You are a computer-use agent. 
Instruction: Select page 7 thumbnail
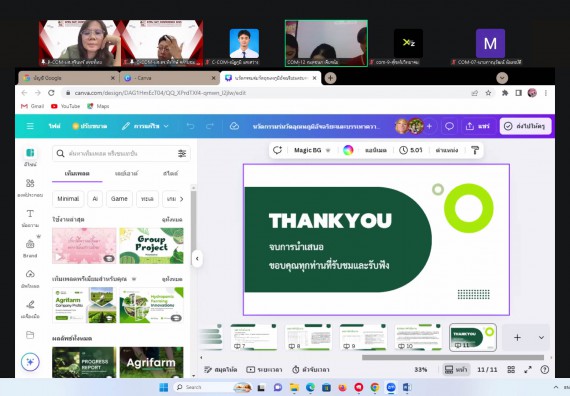point(253,337)
